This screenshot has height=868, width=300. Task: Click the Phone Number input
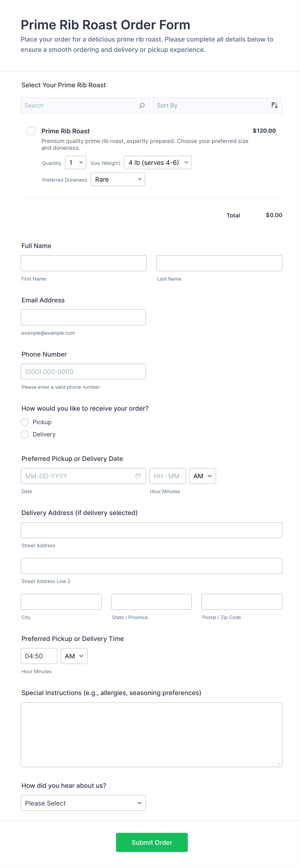tap(83, 371)
